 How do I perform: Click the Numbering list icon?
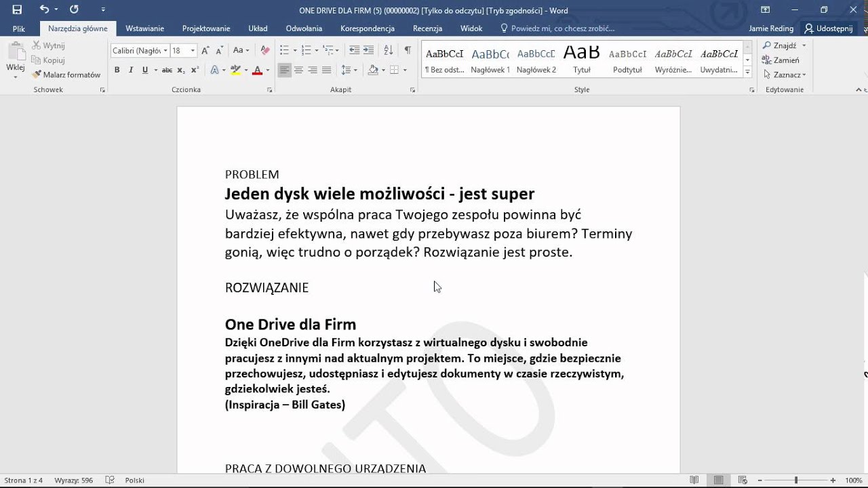coord(306,51)
